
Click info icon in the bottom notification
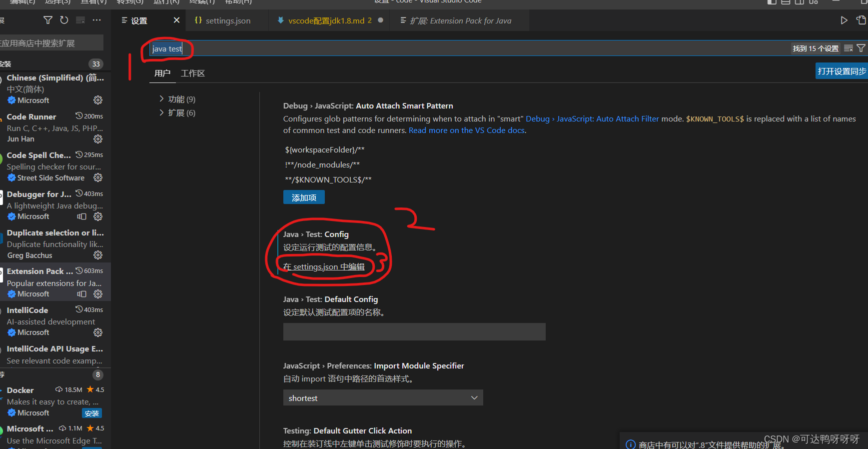[631, 444]
